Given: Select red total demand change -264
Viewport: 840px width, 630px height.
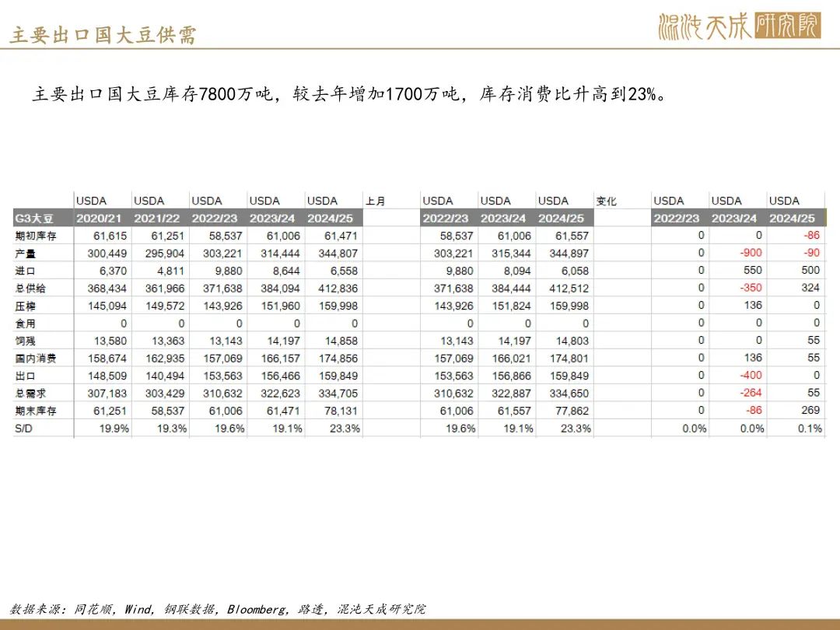Looking at the screenshot, I should pos(751,393).
